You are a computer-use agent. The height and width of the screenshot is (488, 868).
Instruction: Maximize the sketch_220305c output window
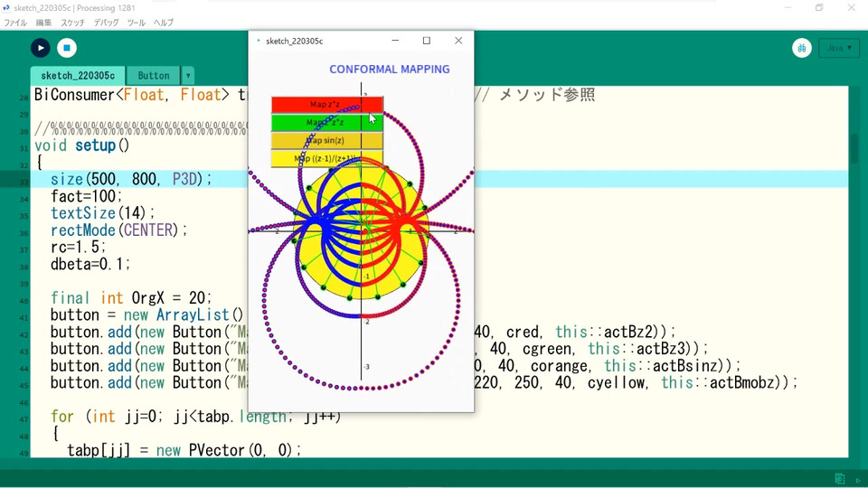(x=427, y=41)
